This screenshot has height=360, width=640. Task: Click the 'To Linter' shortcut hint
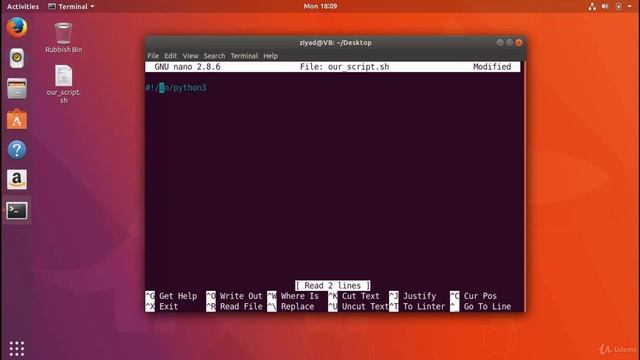pyautogui.click(x=424, y=307)
